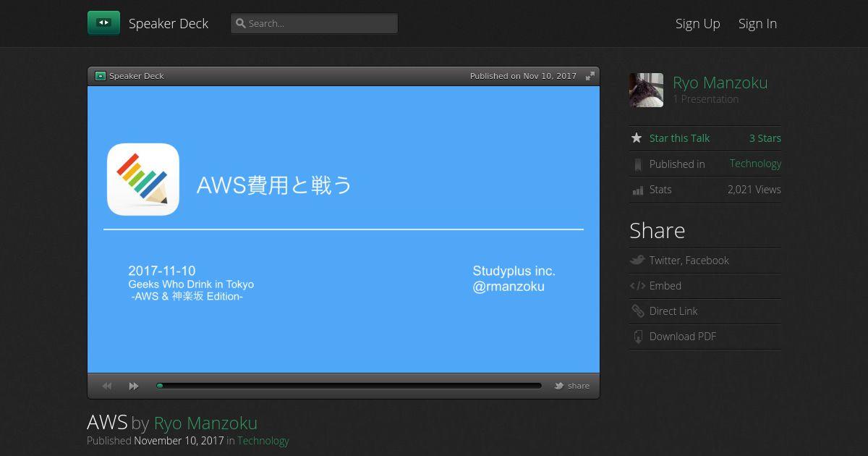
Task: Click the slide title AWS費用と戦う
Action: pyautogui.click(x=274, y=185)
